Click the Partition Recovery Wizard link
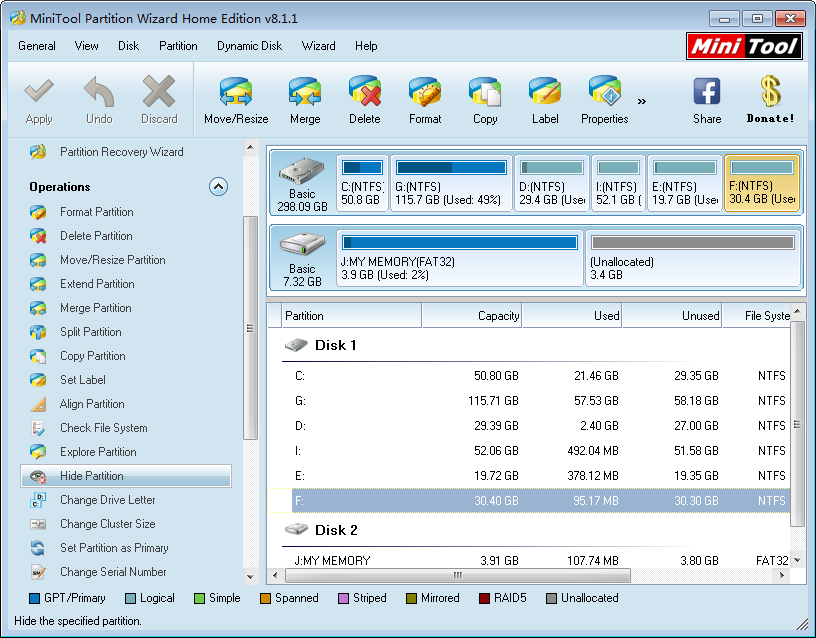 [122, 152]
